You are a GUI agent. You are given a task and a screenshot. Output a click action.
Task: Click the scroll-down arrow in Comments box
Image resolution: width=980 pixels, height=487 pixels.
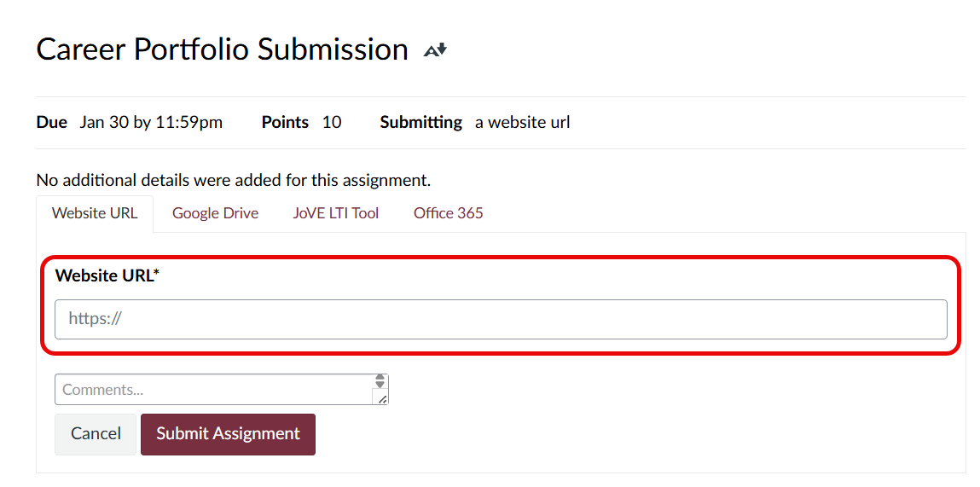point(380,386)
